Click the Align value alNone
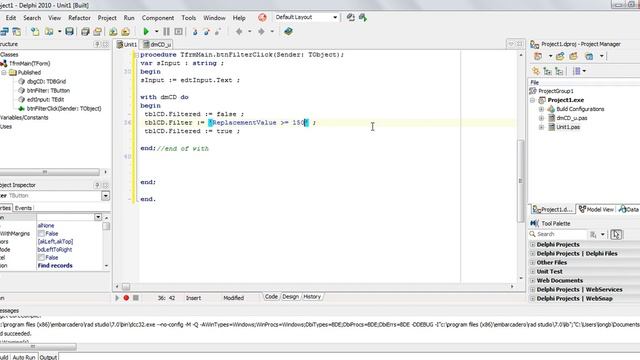 tap(46, 226)
